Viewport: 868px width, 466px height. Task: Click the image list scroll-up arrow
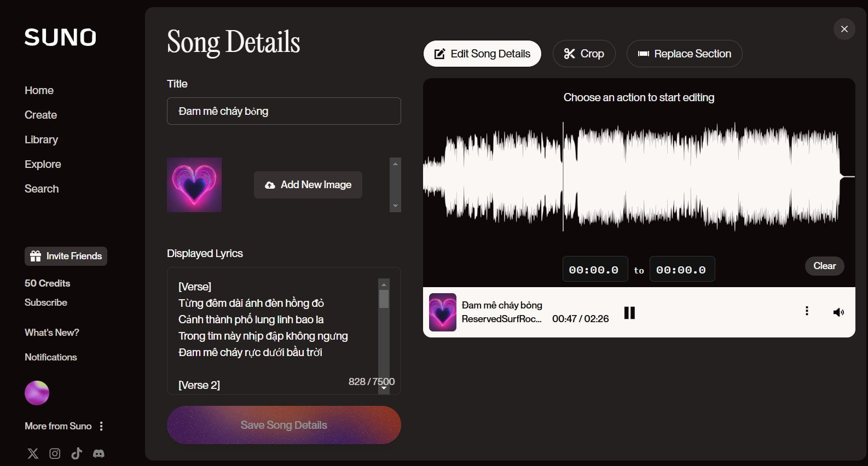click(x=395, y=164)
